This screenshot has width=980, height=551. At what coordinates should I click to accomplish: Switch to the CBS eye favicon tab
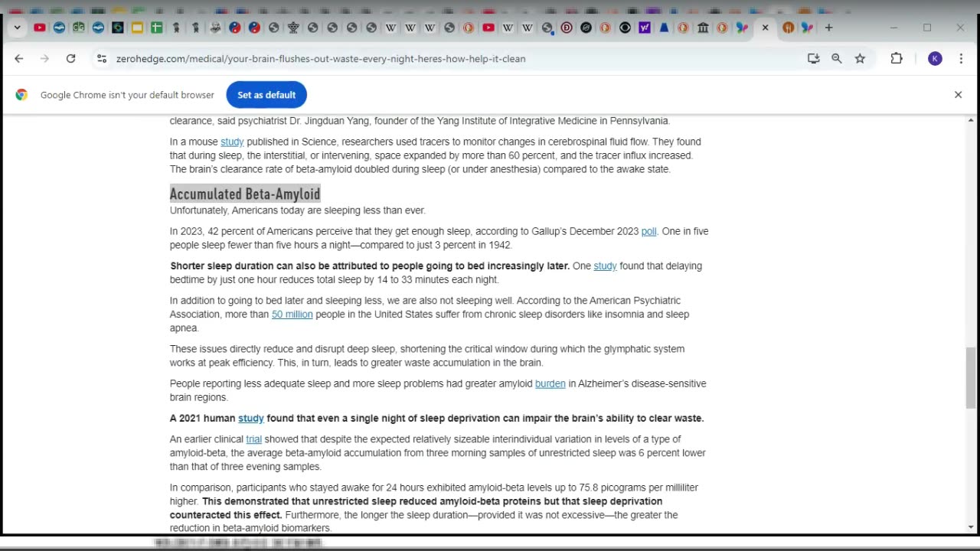(x=625, y=28)
